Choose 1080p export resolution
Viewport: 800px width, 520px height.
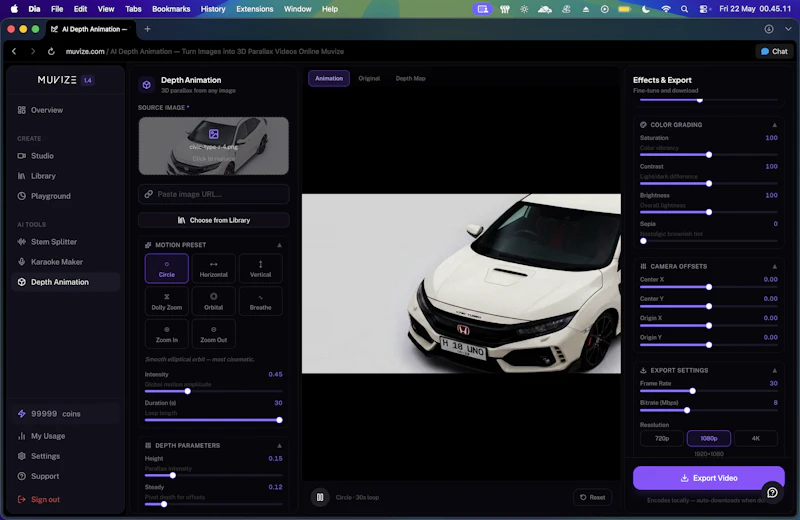709,438
